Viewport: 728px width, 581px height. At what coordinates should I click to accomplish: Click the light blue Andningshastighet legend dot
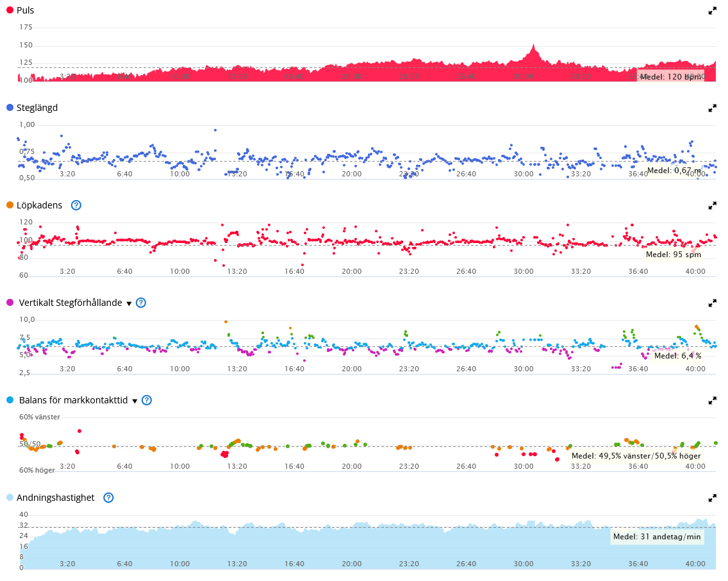click(10, 498)
